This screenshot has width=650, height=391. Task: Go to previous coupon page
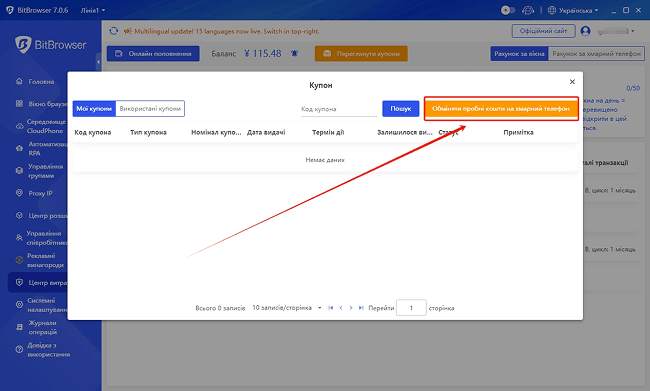tap(341, 308)
